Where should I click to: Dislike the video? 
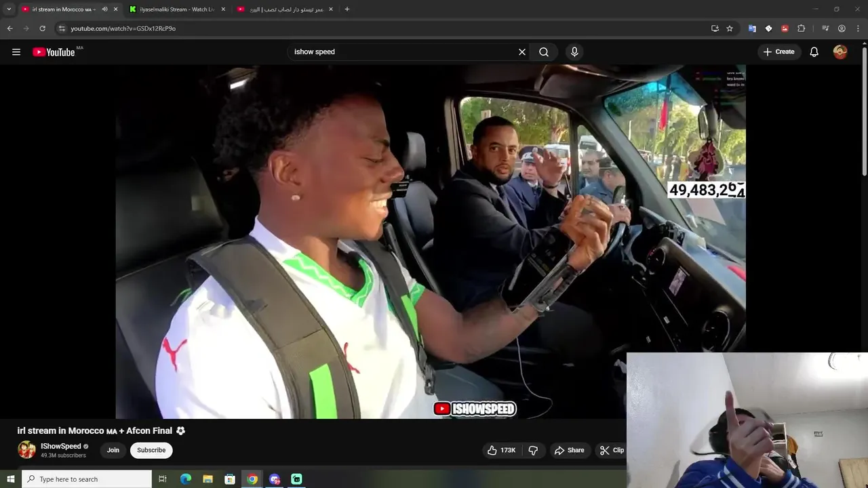click(533, 450)
